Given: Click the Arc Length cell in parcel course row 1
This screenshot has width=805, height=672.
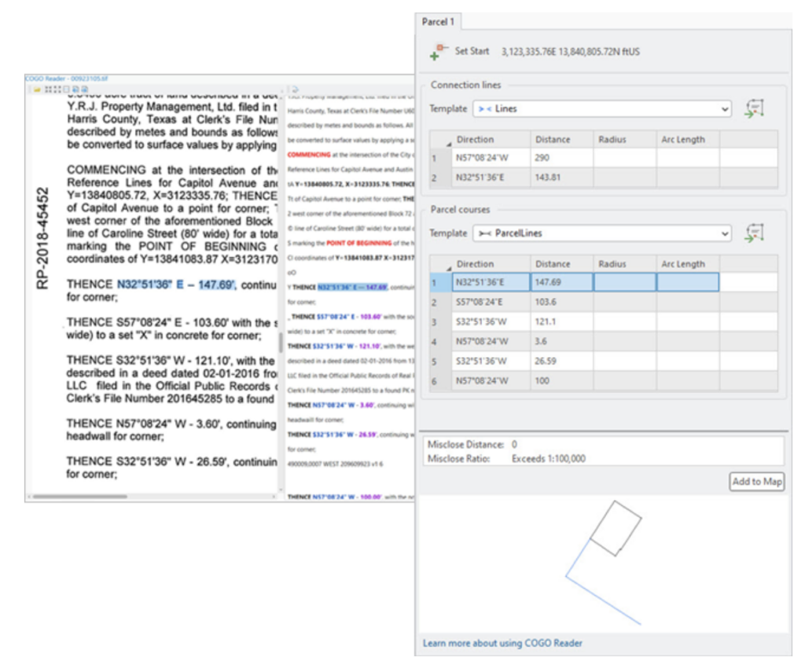Looking at the screenshot, I should click(688, 282).
